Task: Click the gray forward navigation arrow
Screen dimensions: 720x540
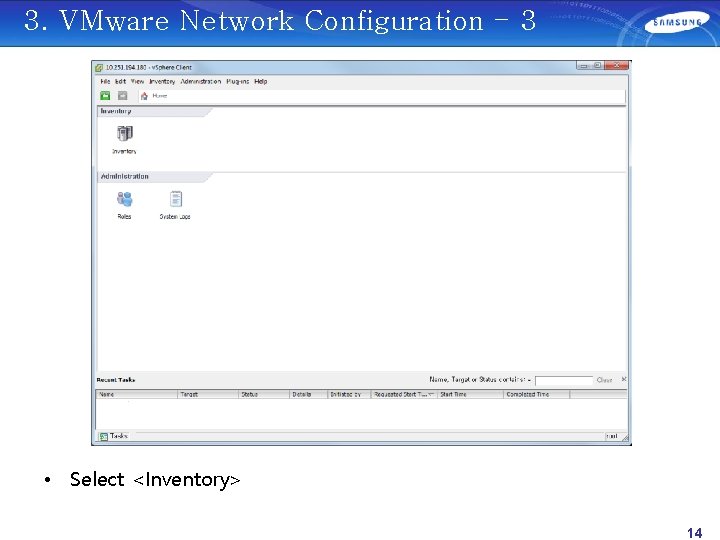Action: (122, 96)
